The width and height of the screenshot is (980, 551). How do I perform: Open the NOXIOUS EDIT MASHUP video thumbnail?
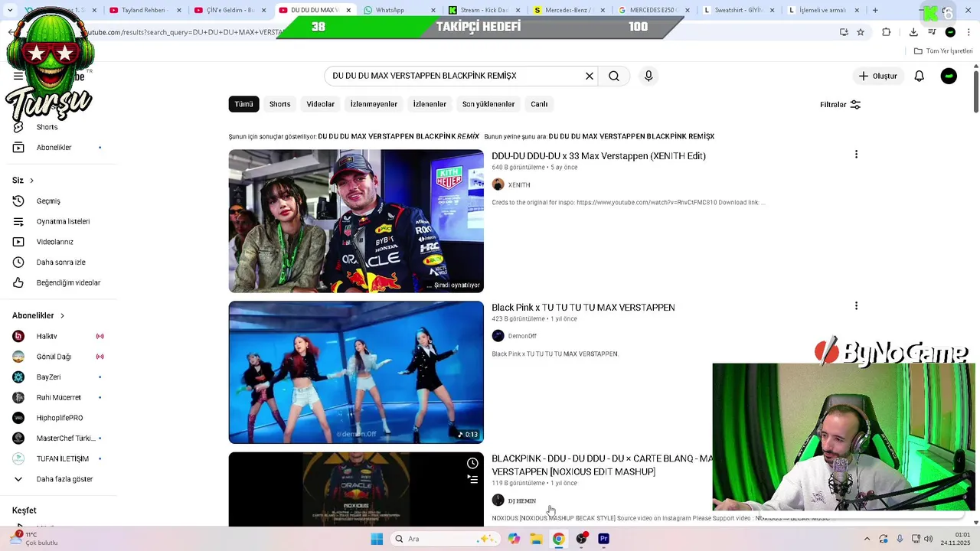point(356,489)
